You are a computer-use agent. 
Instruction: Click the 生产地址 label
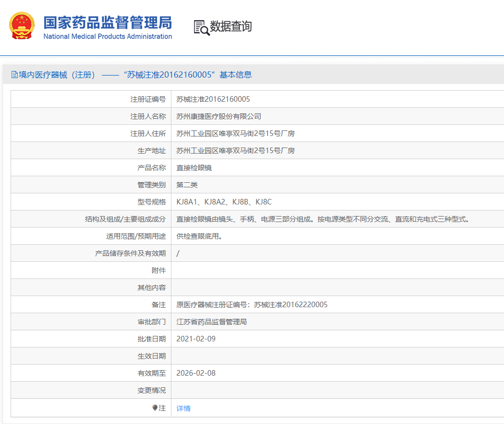pyautogui.click(x=151, y=151)
